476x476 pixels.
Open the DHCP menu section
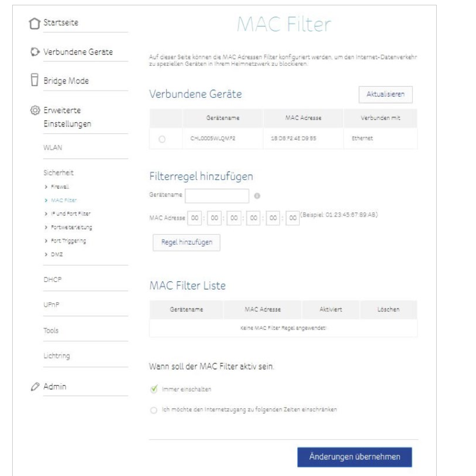click(52, 280)
